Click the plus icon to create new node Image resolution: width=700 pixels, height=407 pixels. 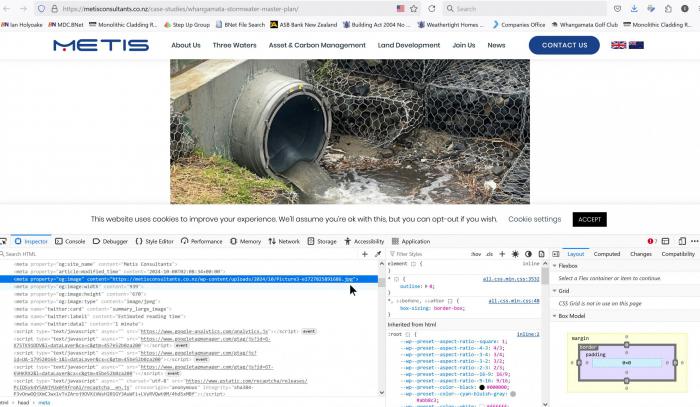click(x=365, y=254)
